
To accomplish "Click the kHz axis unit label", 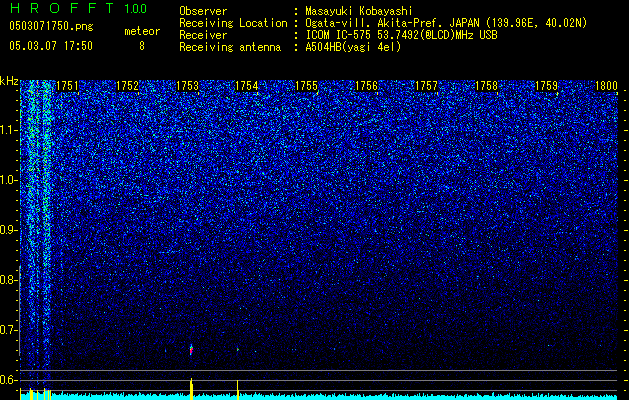I will [x=9, y=81].
